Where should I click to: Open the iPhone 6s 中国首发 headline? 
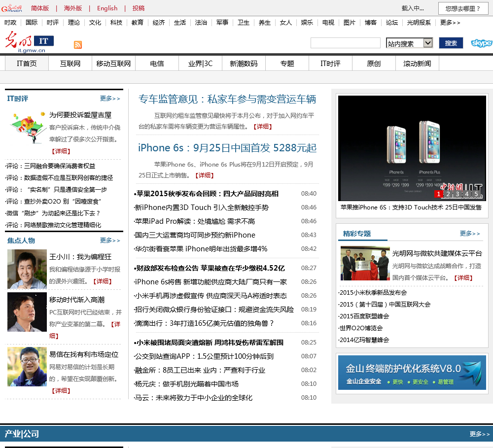click(227, 148)
